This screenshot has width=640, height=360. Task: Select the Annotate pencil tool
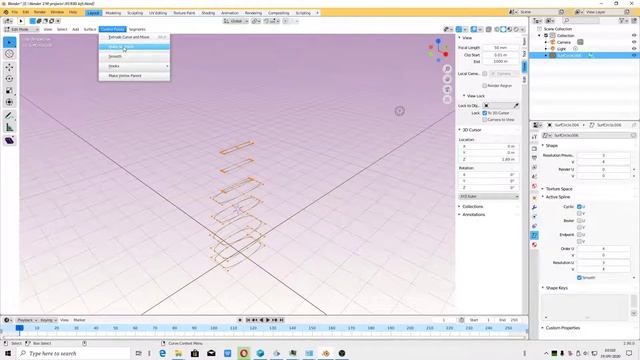[x=9, y=116]
